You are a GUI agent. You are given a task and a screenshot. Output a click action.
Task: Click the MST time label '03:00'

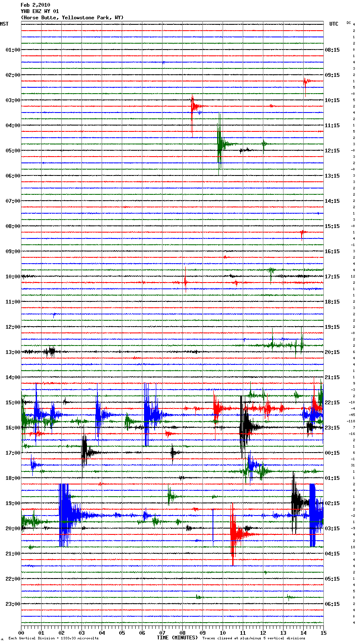point(13,100)
